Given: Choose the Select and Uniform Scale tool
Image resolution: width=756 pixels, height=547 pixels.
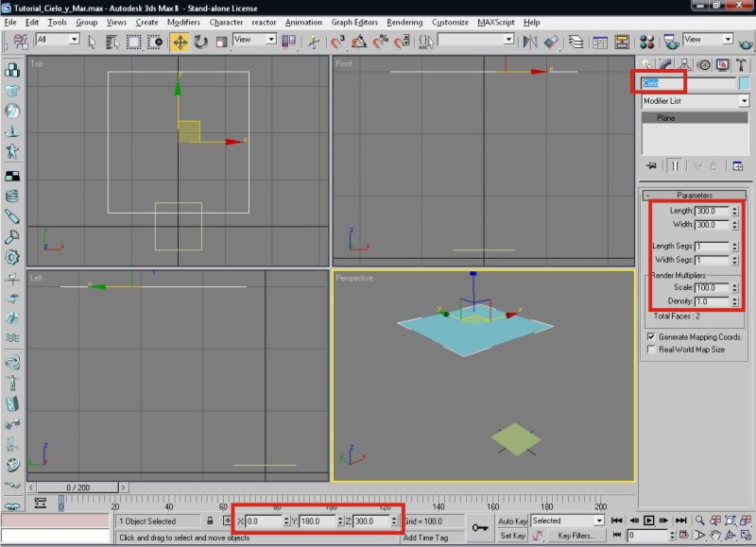Looking at the screenshot, I should coord(221,43).
